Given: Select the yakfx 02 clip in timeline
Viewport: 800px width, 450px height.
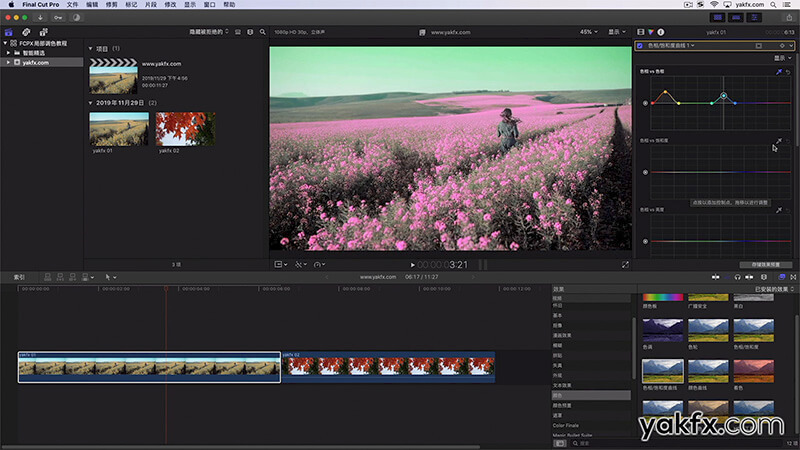Looking at the screenshot, I should click(388, 367).
